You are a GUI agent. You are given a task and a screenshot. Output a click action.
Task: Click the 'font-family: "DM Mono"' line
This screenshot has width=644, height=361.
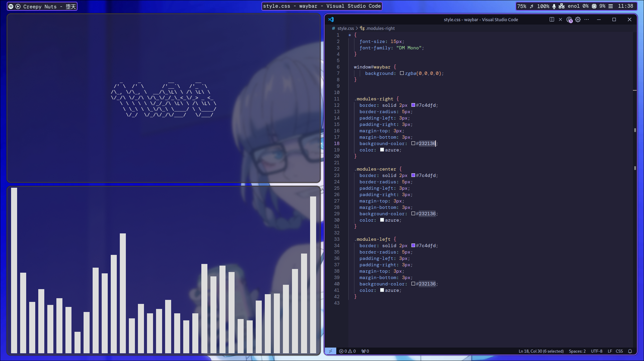point(392,48)
